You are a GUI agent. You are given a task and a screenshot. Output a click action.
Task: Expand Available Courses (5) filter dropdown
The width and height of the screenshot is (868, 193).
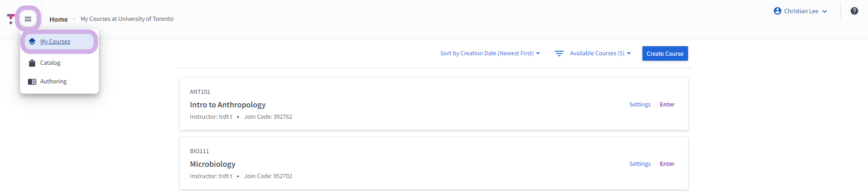coord(600,53)
